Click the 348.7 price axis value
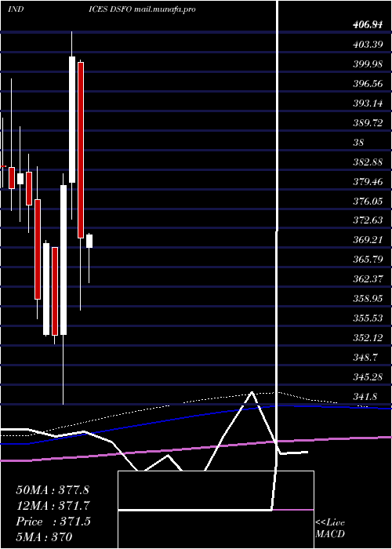The height and width of the screenshot is (549, 392). [366, 358]
